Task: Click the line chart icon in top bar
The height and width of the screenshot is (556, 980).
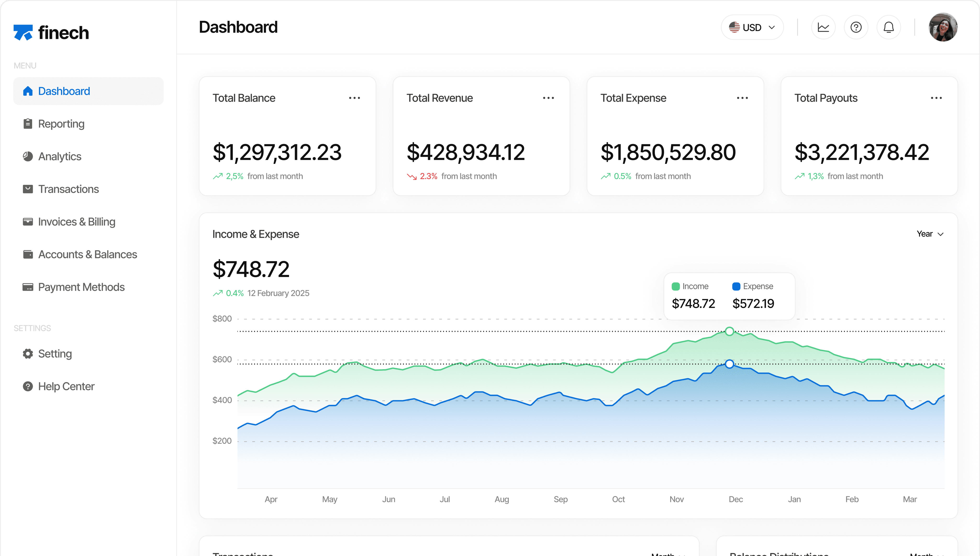Action: point(823,27)
